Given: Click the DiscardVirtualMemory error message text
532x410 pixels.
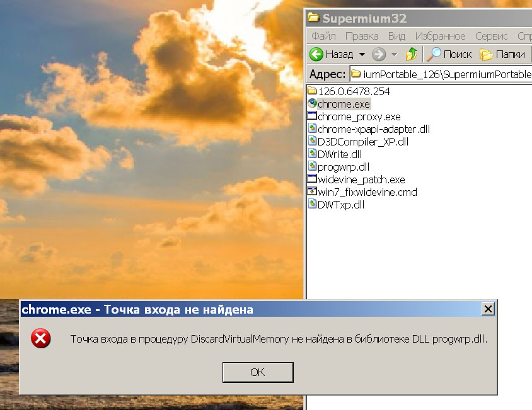Looking at the screenshot, I should pyautogui.click(x=279, y=339).
